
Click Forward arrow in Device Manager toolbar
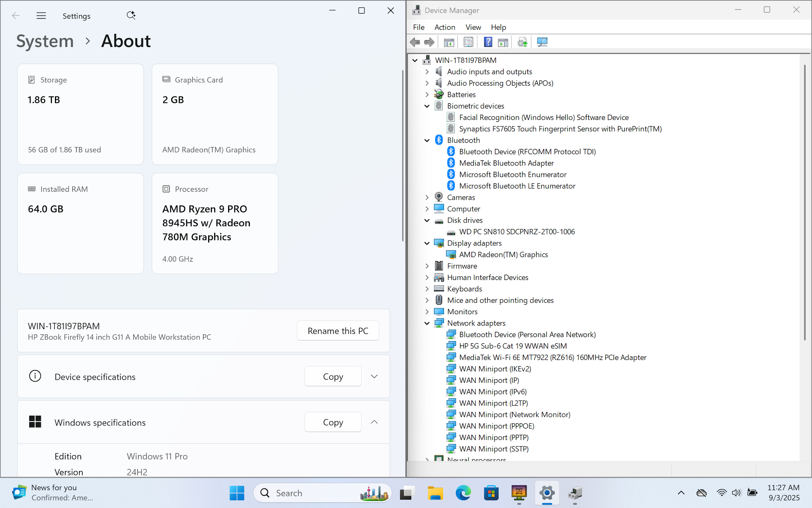point(429,42)
